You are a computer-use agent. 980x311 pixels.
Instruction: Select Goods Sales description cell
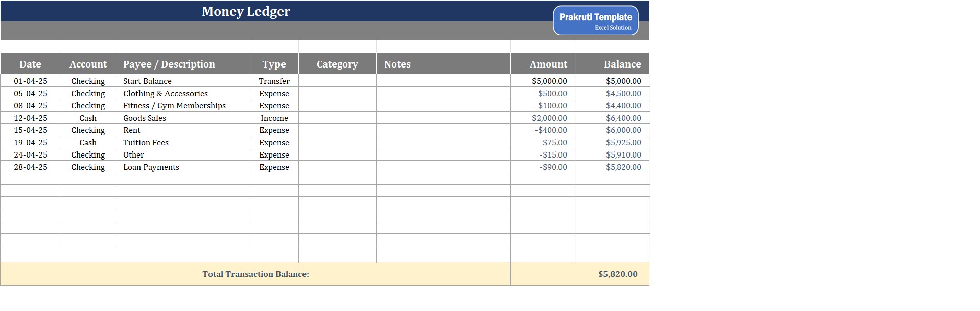[182, 118]
